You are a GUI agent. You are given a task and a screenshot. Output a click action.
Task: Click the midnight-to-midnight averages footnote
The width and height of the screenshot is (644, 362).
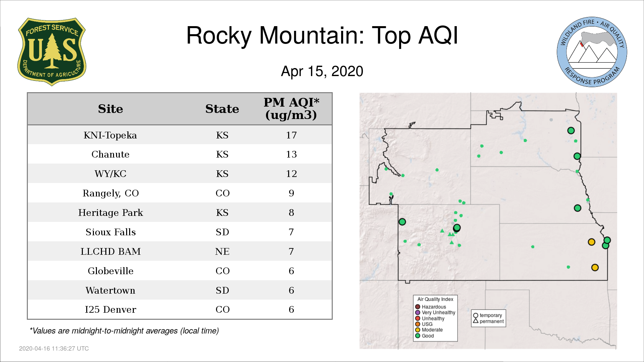pos(124,331)
